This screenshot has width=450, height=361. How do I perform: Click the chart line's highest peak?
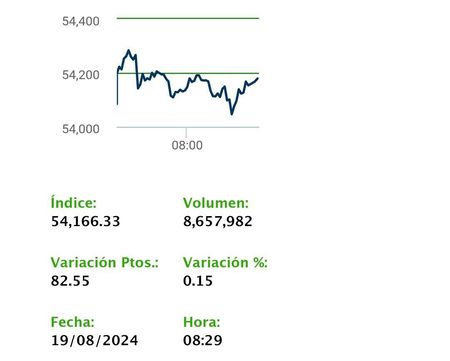point(129,51)
